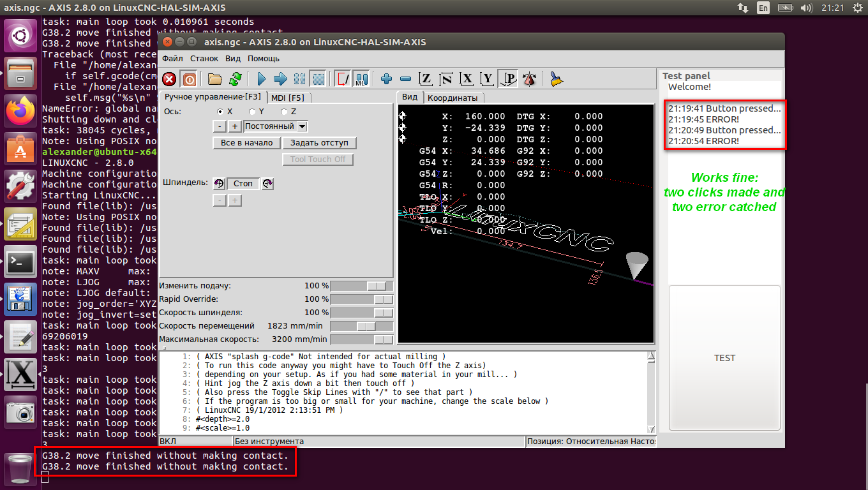Open the screenshot camera dock icon
Viewport: 868px width, 490px height.
pyautogui.click(x=20, y=413)
